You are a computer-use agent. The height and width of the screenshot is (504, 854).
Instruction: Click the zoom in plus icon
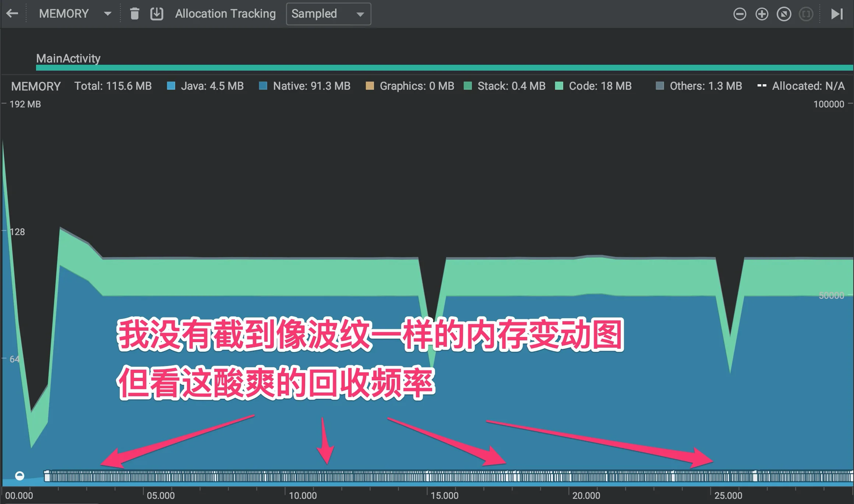762,14
